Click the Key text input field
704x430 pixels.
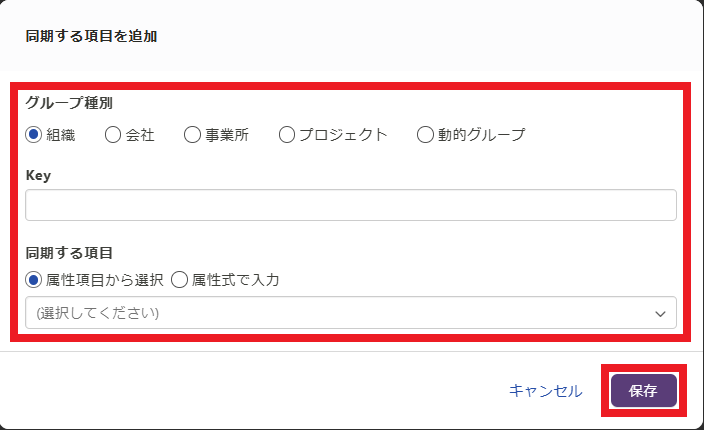pos(350,205)
